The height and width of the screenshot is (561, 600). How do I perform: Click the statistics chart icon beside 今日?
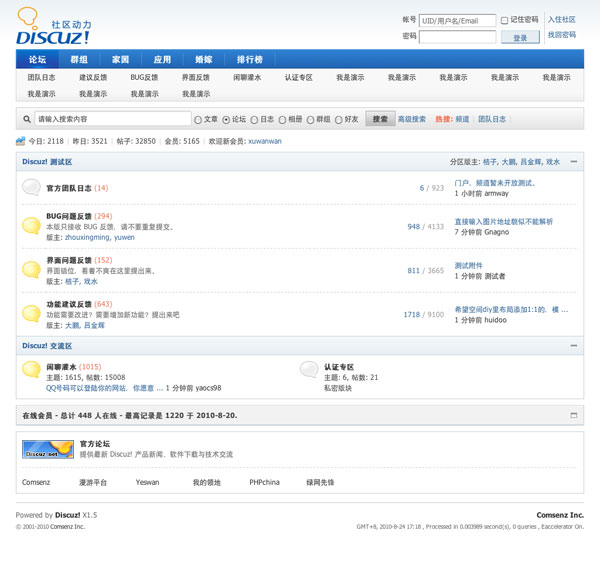click(21, 141)
